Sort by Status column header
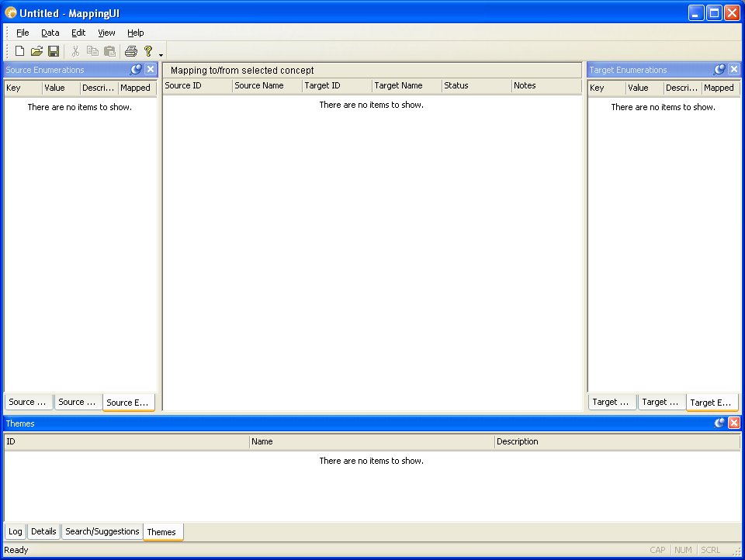The height and width of the screenshot is (560, 745). 476,85
